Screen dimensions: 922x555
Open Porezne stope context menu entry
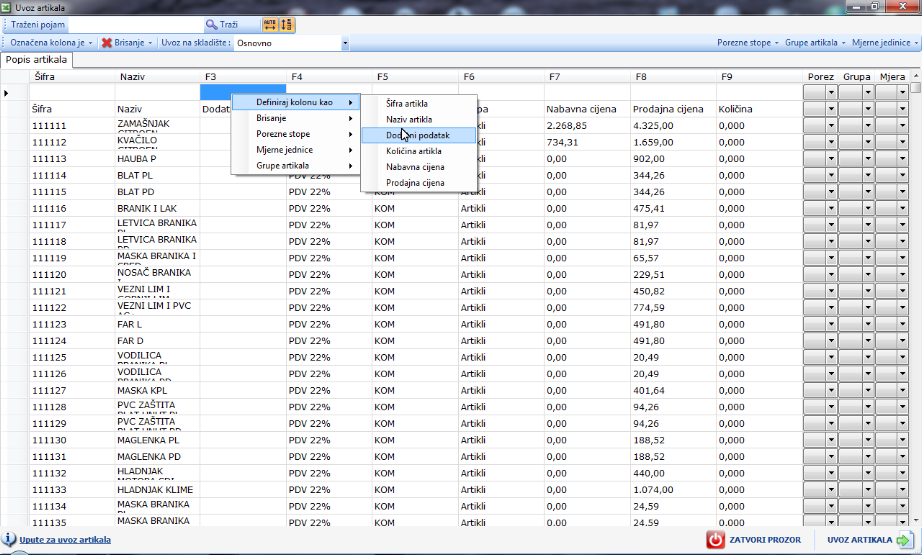296,134
